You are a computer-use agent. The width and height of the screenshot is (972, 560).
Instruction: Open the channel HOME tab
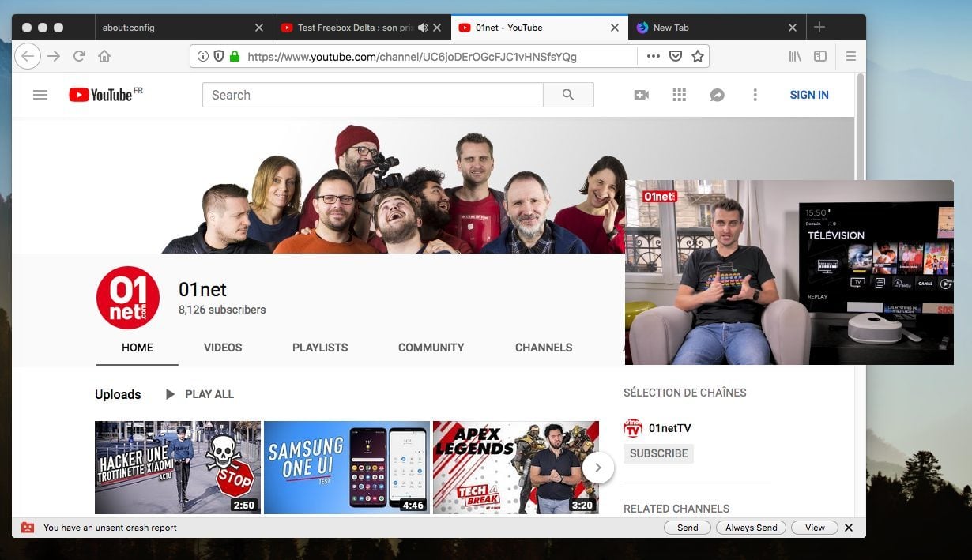pyautogui.click(x=138, y=348)
